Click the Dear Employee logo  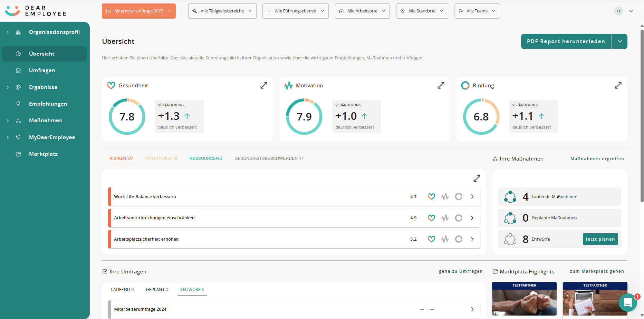tap(36, 11)
